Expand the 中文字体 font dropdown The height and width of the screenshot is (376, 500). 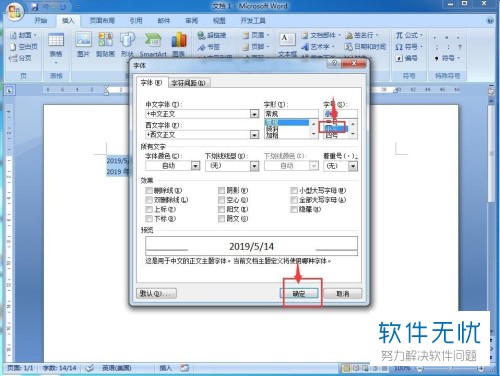(254, 114)
